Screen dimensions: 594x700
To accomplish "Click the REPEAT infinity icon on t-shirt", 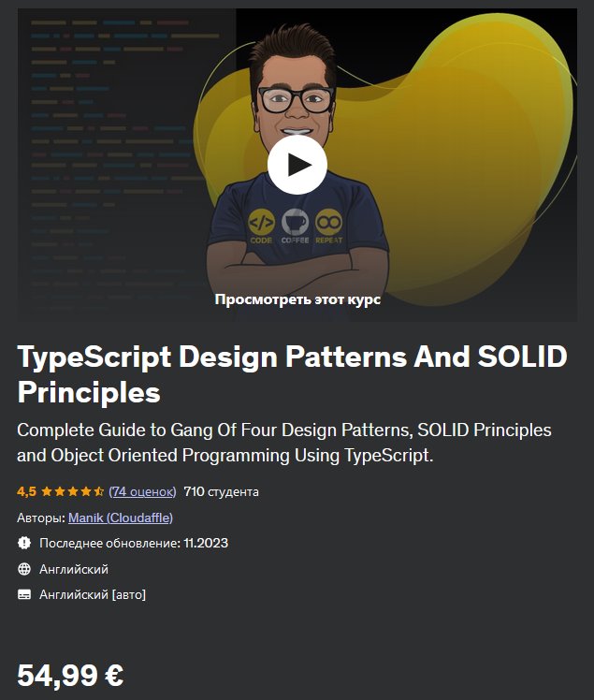I will pos(329,224).
